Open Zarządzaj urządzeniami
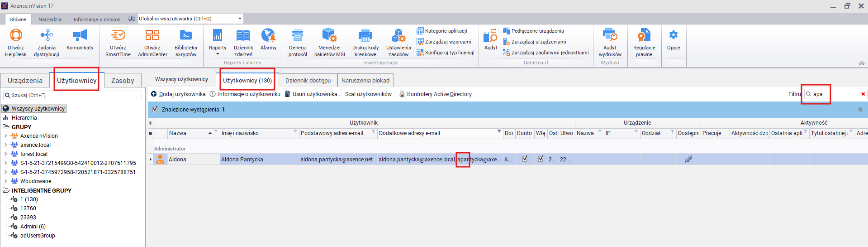Viewport: 868px width, 247px height. (535, 42)
